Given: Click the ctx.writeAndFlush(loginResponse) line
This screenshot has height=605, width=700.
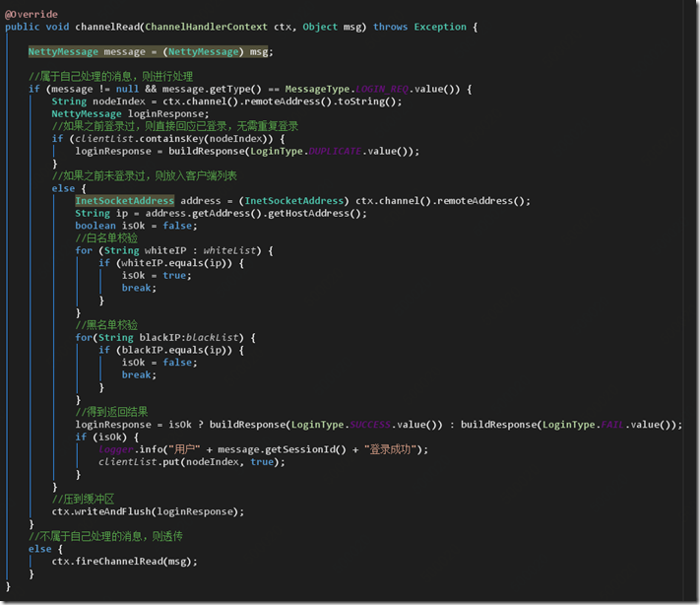Looking at the screenshot, I should click(148, 511).
